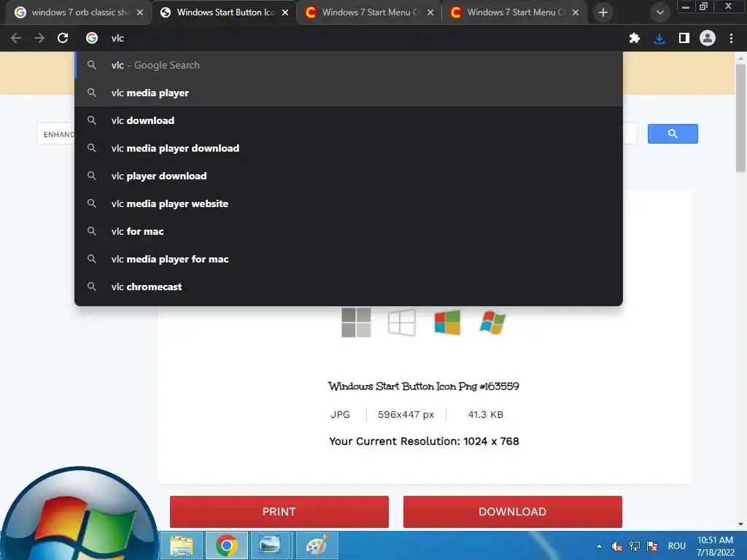
Task: Open the Chrome downloads icon
Action: click(x=659, y=38)
